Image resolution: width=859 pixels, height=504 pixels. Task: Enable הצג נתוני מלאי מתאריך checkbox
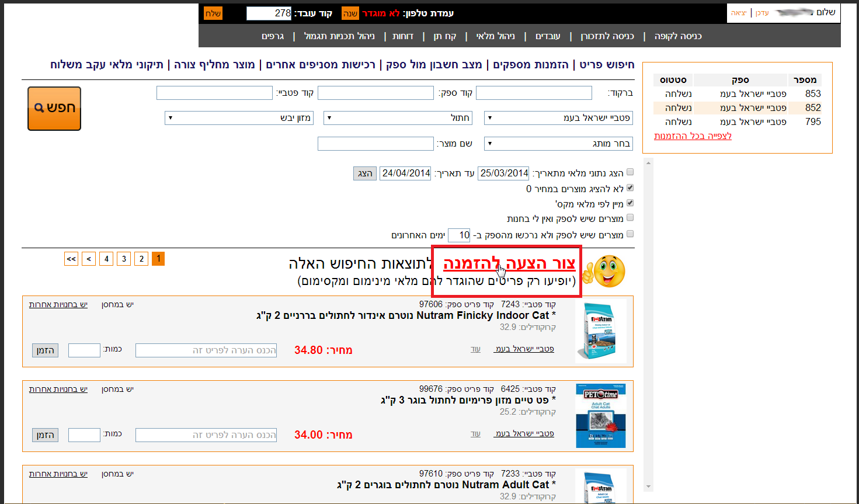tap(630, 172)
